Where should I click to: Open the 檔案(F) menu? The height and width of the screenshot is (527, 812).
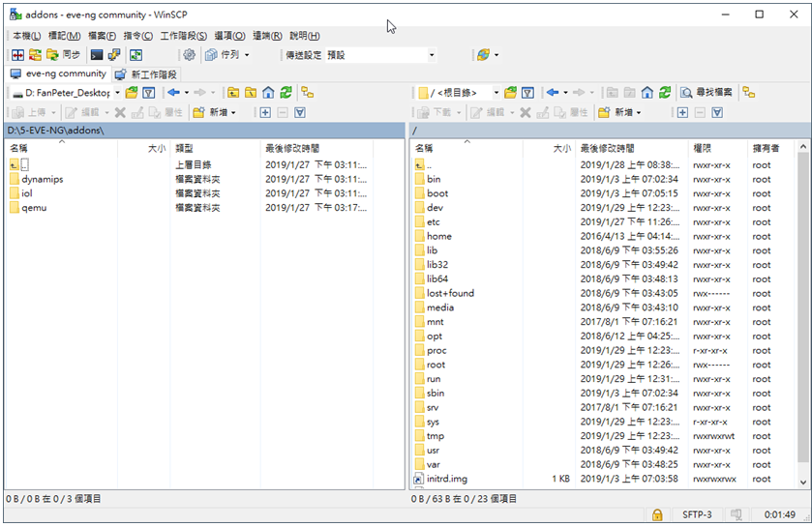pos(102,36)
